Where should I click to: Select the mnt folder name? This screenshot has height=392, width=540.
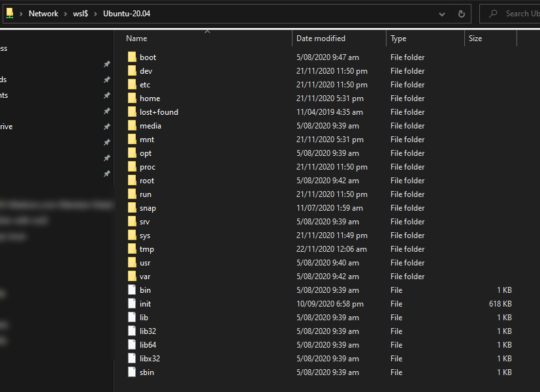click(x=147, y=140)
